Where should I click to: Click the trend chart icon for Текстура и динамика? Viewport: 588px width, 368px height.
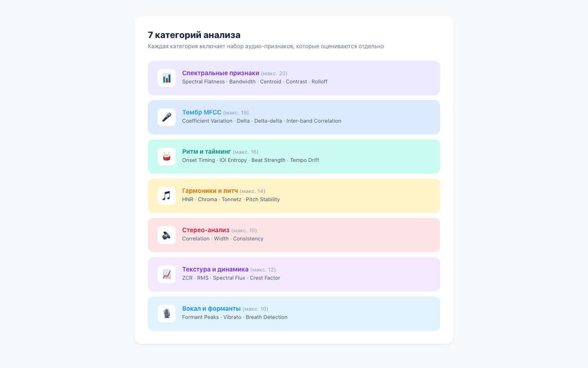click(x=167, y=274)
